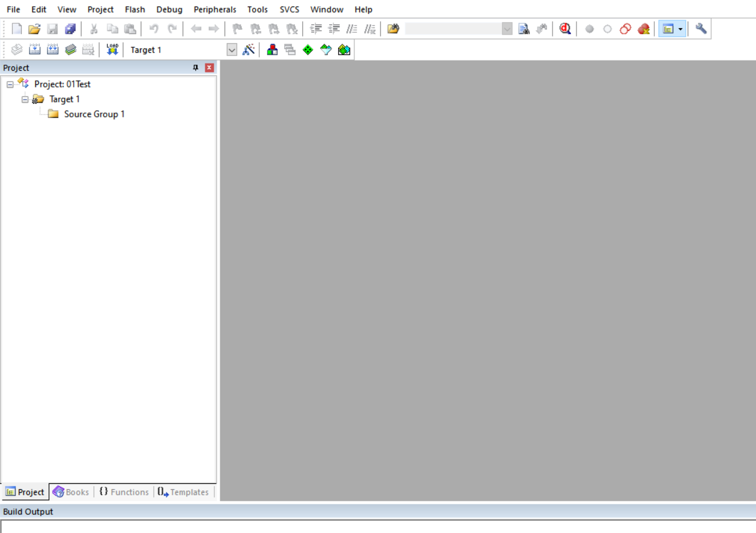Click the Rebuild all targets icon
Screen dimensions: 756x533
pyautogui.click(x=53, y=50)
